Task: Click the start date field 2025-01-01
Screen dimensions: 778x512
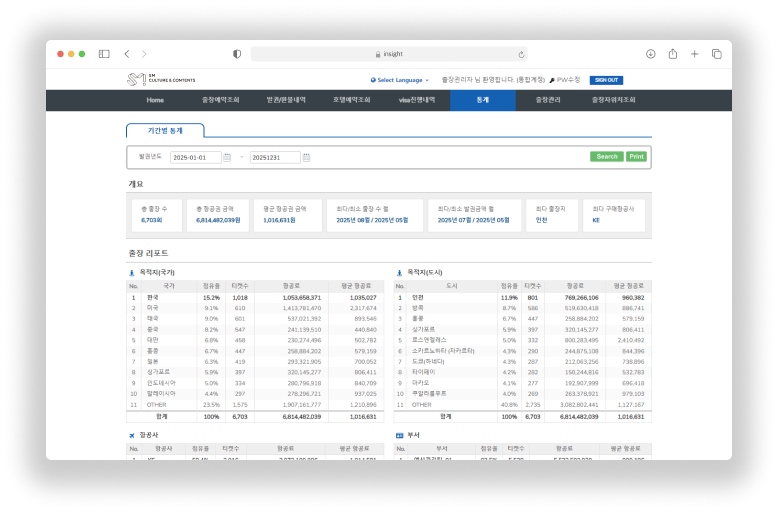Action: click(195, 157)
